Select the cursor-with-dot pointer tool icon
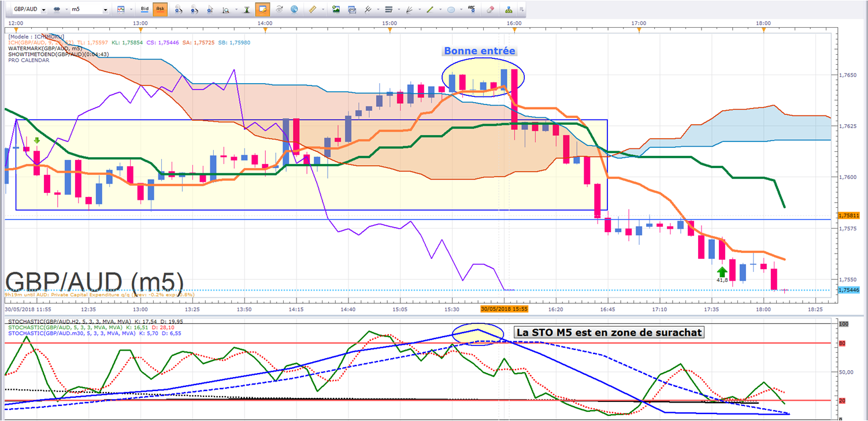 210,10
